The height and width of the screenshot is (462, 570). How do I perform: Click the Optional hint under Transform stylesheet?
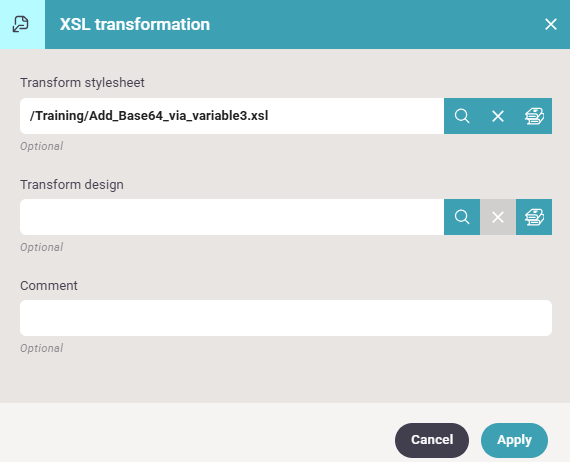[x=41, y=146]
